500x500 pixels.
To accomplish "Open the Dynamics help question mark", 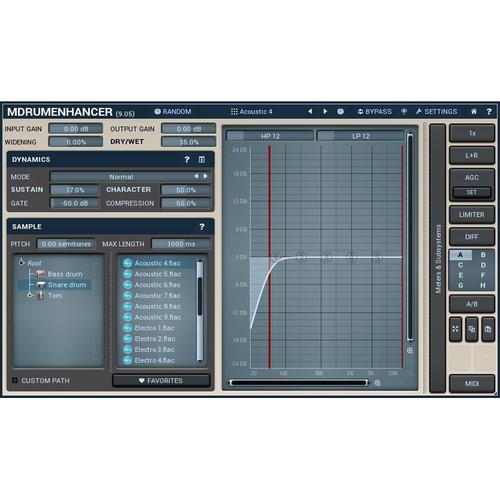I will [x=187, y=160].
